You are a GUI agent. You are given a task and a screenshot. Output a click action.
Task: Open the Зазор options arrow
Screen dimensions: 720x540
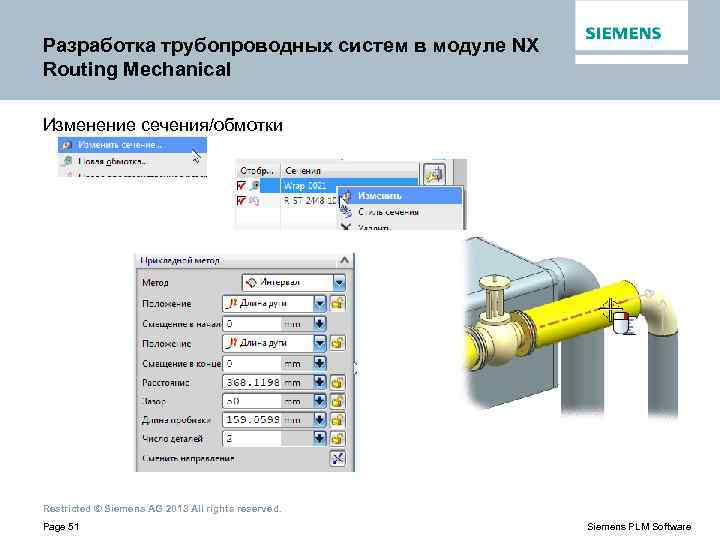320,401
